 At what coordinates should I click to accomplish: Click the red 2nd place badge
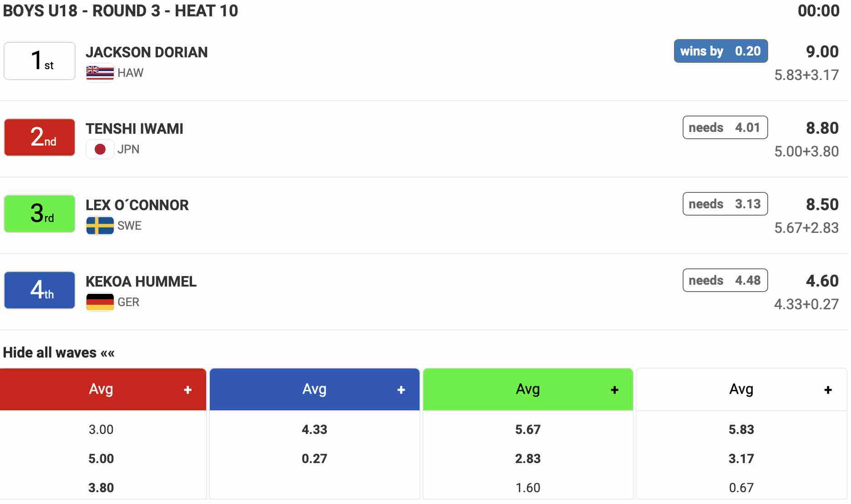click(40, 137)
